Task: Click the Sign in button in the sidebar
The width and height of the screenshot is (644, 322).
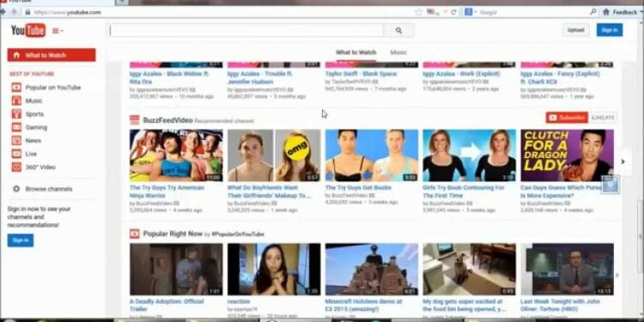Action: tap(21, 240)
